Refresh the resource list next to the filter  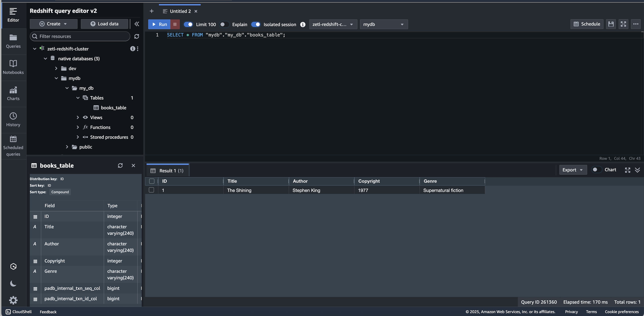coord(137,36)
